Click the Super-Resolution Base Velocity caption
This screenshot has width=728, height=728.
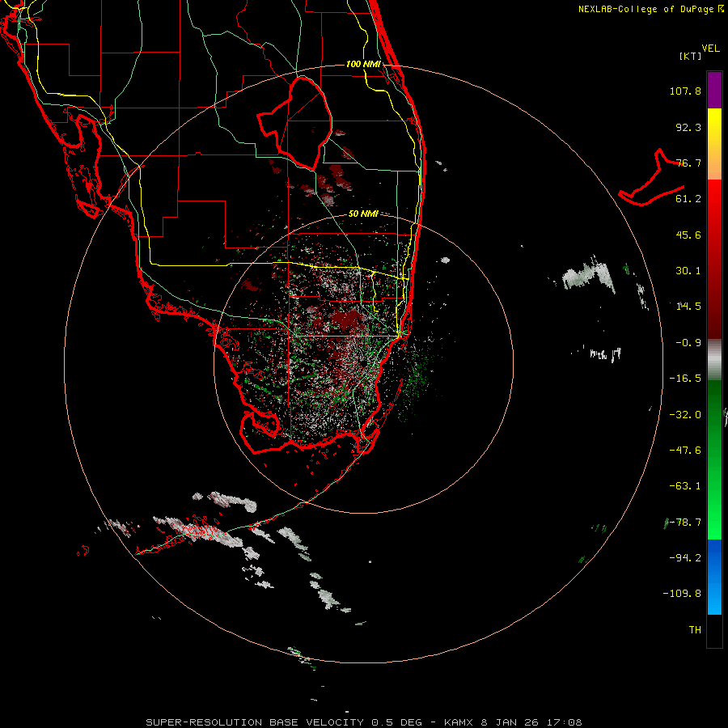[363, 722]
